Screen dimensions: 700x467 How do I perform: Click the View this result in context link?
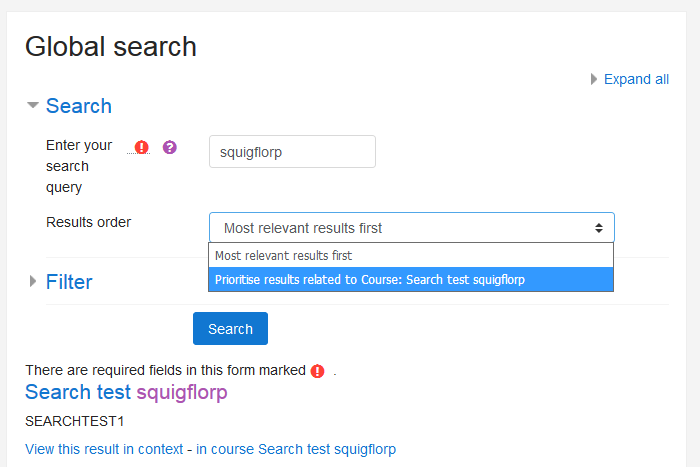[x=104, y=449]
